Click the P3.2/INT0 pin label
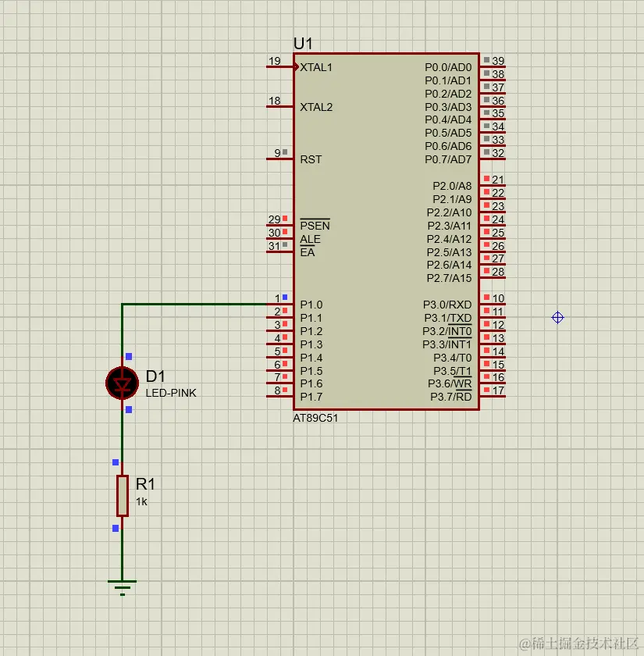This screenshot has width=644, height=656. pos(447,331)
